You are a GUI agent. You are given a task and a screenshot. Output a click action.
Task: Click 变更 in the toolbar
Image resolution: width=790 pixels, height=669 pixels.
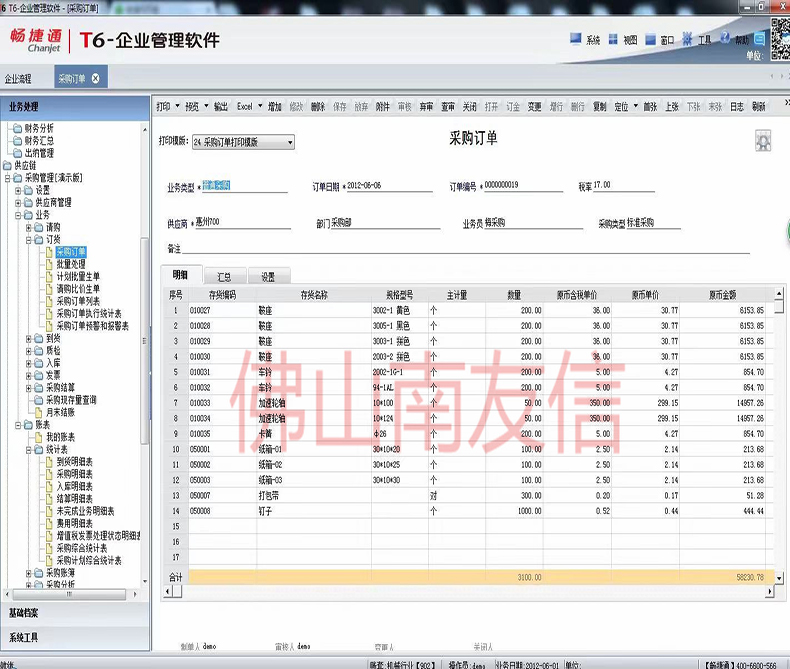pos(535,107)
